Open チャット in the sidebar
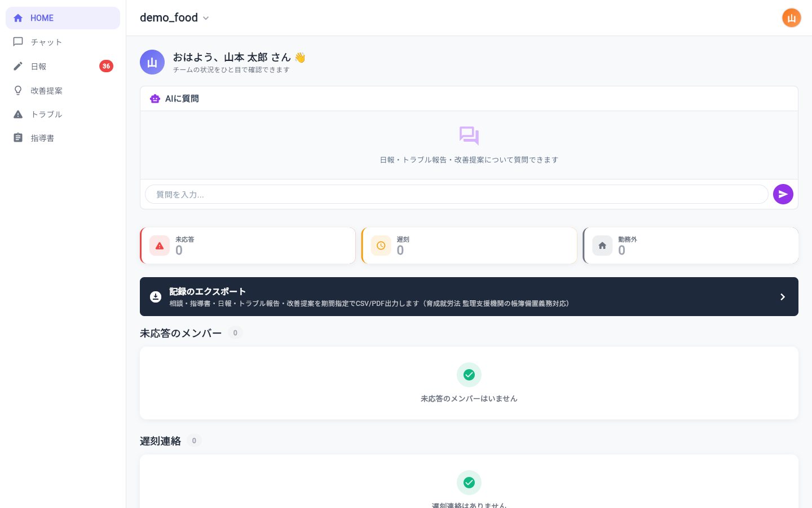 [x=63, y=42]
